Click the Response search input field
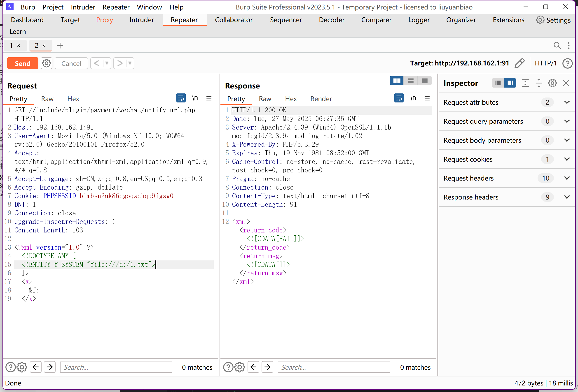Viewport: 578px width, 392px height. (x=334, y=367)
